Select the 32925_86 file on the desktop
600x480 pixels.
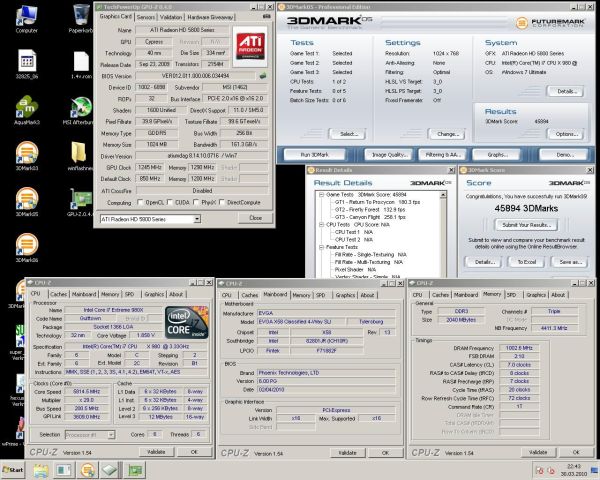[x=26, y=64]
